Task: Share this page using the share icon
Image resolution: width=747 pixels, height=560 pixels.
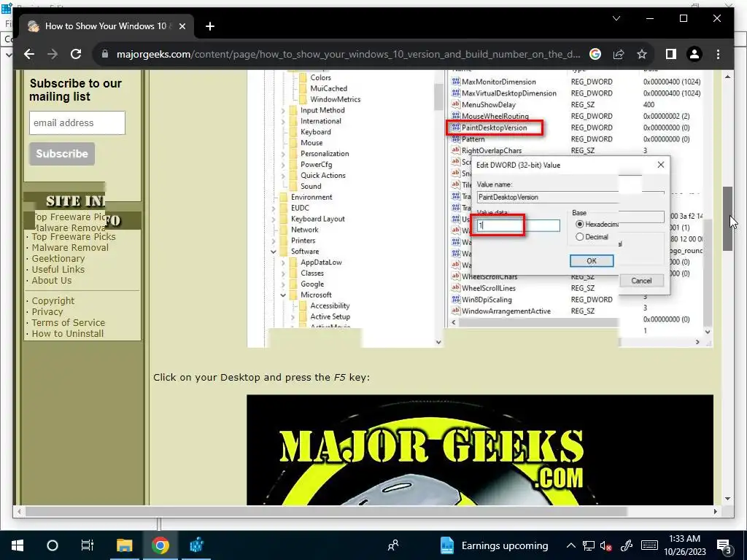Action: [x=619, y=54]
